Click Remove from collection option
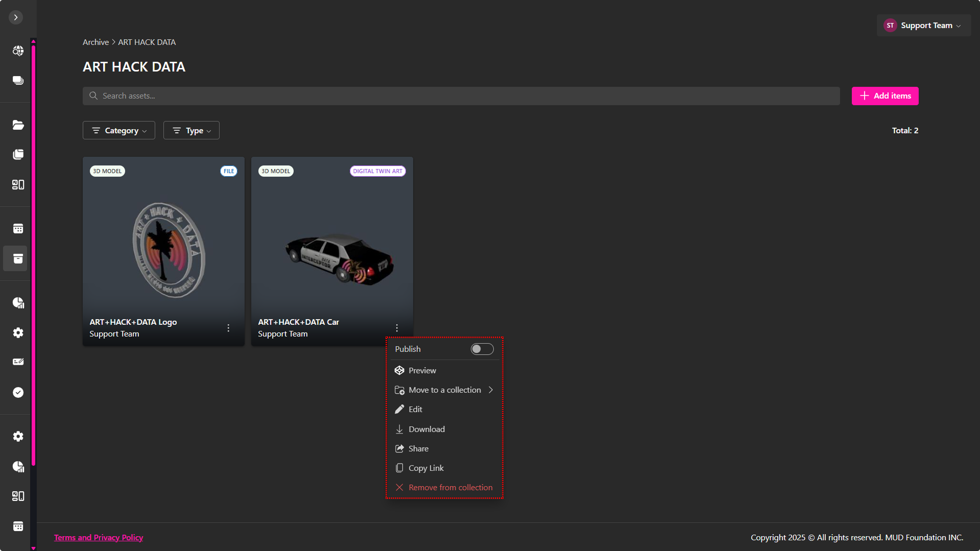Image resolution: width=980 pixels, height=551 pixels. pyautogui.click(x=450, y=488)
